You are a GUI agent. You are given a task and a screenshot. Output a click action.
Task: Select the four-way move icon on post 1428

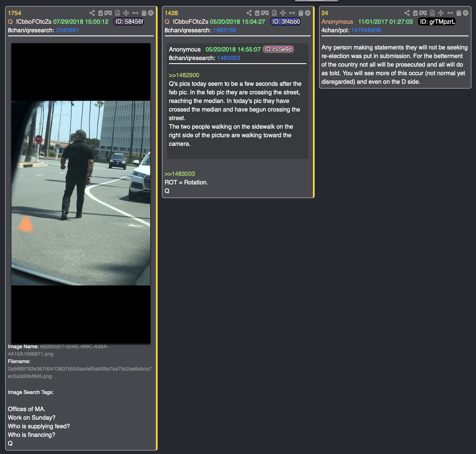283,13
